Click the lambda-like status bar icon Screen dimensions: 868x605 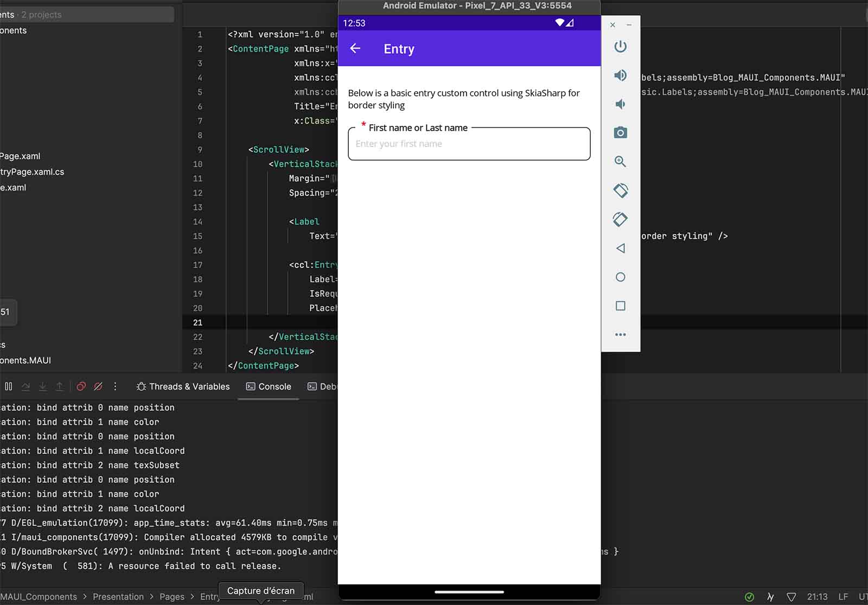pyautogui.click(x=770, y=597)
